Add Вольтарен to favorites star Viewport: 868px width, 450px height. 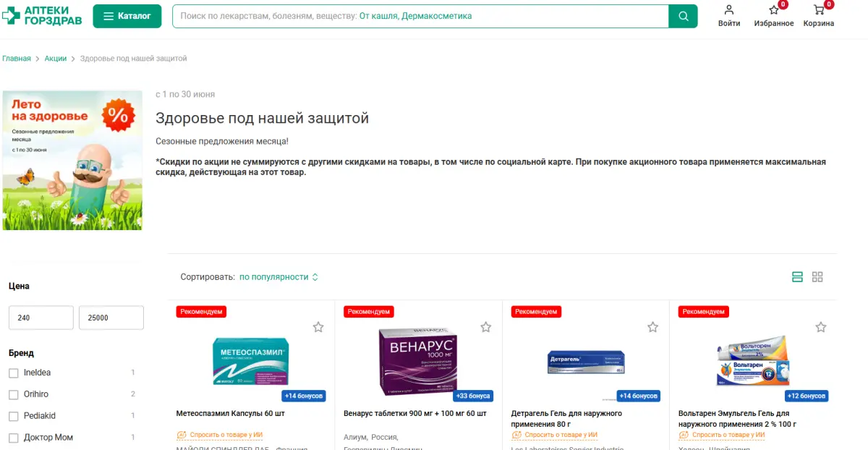821,327
